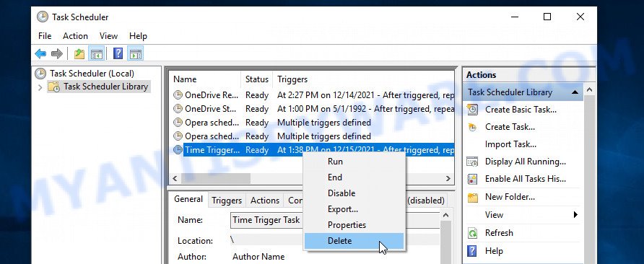Click clock icon of OneDrive St... task

tap(178, 109)
